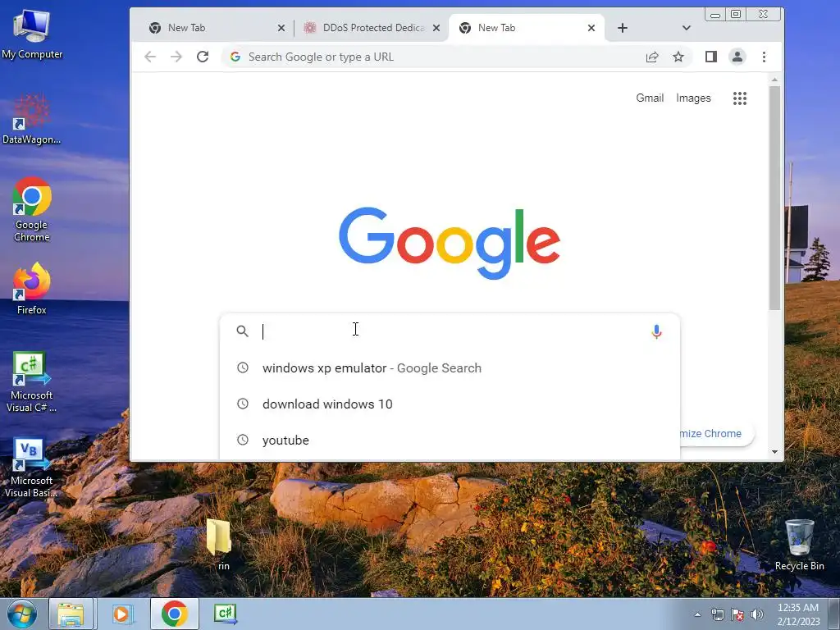The width and height of the screenshot is (840, 630).
Task: Select the 'youtube' suggestion
Action: 450,440
